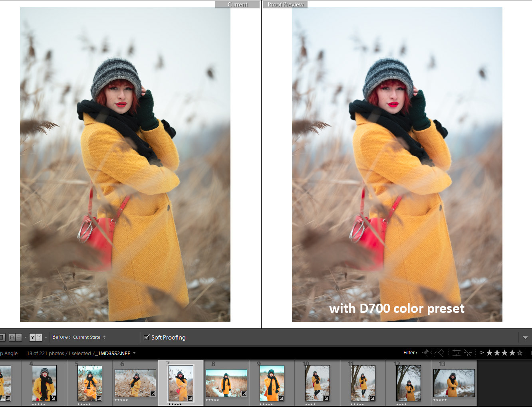
Task: Select filmstrip thumbnail number 4
Action: (x=44, y=383)
